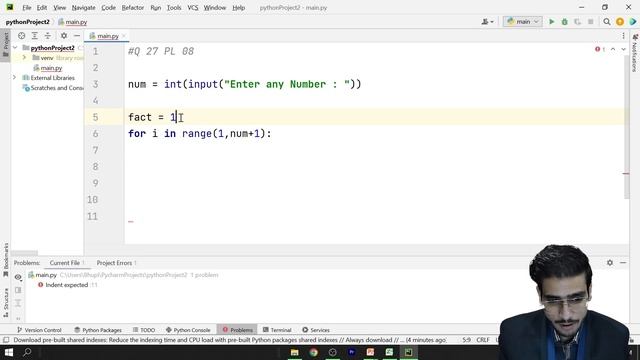Open the Services tool window
Image resolution: width=640 pixels, height=360 pixels.
(x=316, y=330)
